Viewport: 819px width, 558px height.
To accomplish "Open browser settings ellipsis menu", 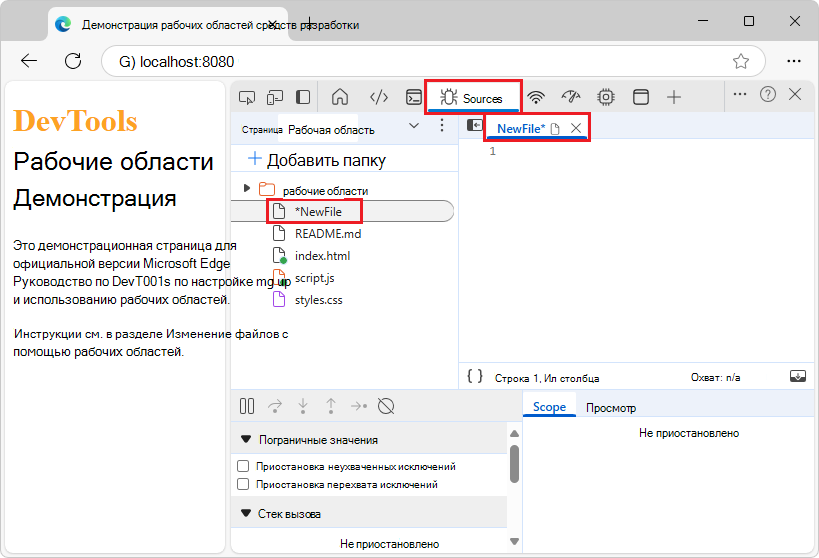I will click(x=794, y=61).
